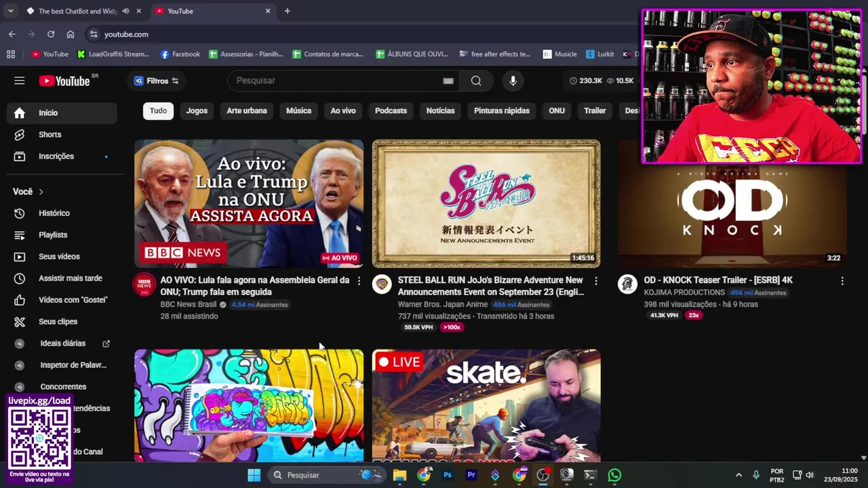868x488 pixels.
Task: Toggle the taskbar microphone tray icon
Action: coord(756,475)
